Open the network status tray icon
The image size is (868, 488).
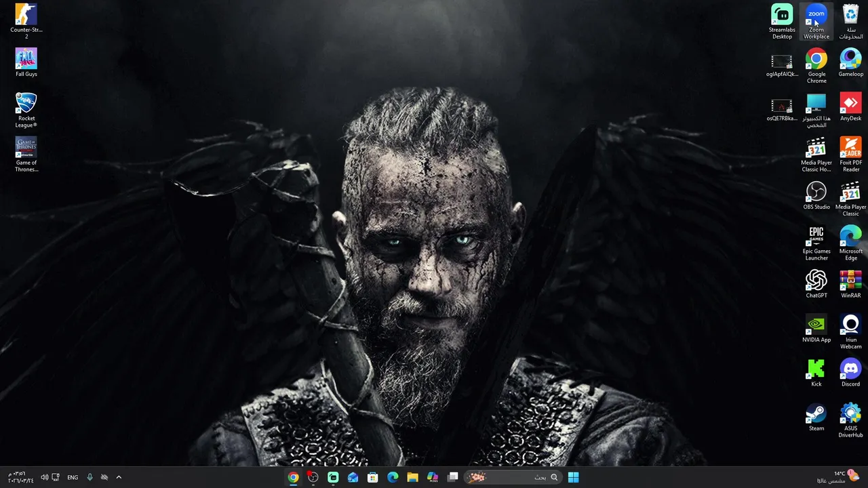(56, 477)
